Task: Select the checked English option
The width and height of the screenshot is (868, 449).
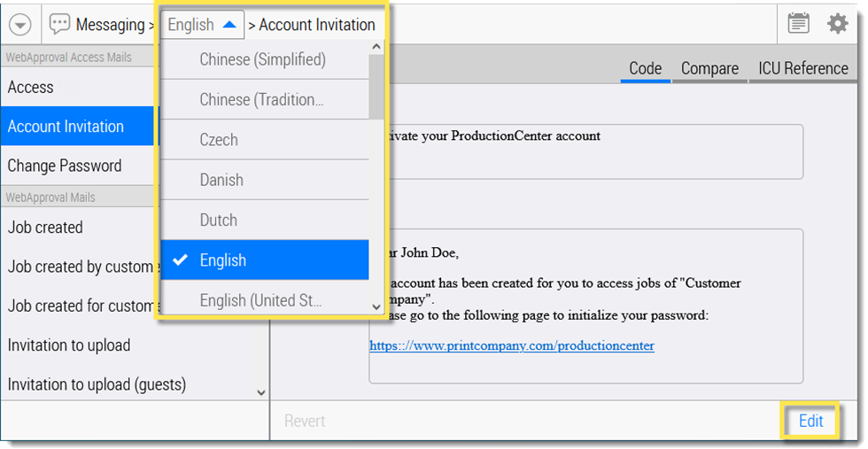Action: click(x=265, y=260)
